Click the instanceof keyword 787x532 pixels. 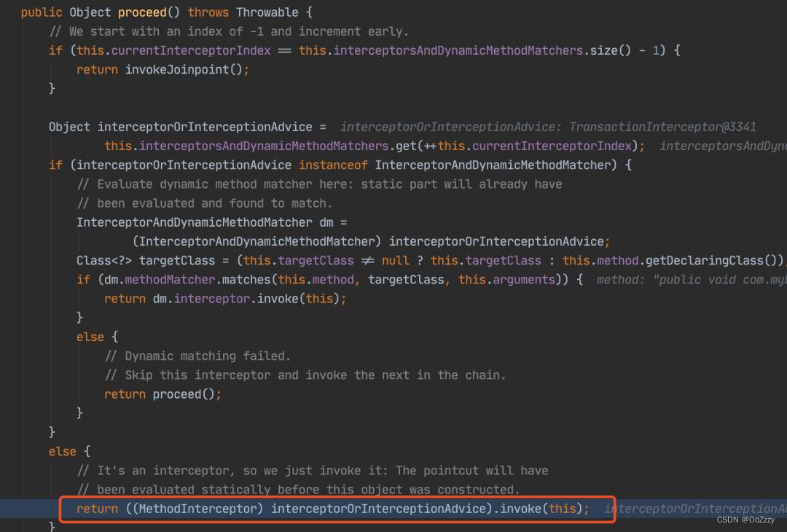tap(333, 165)
